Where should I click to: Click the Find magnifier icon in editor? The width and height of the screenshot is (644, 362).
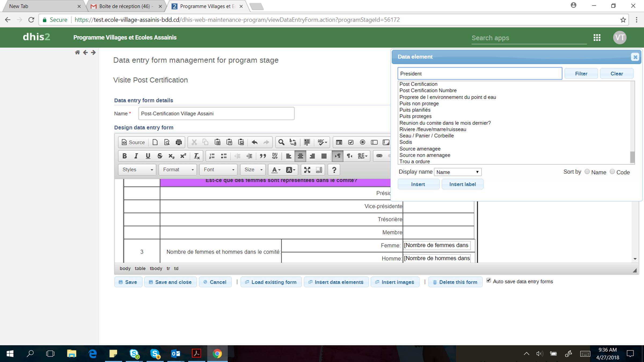tap(281, 142)
